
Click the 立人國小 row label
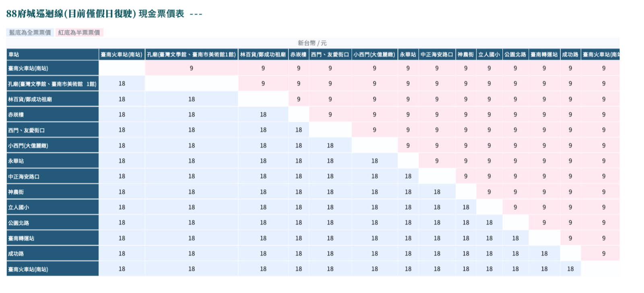click(x=53, y=207)
